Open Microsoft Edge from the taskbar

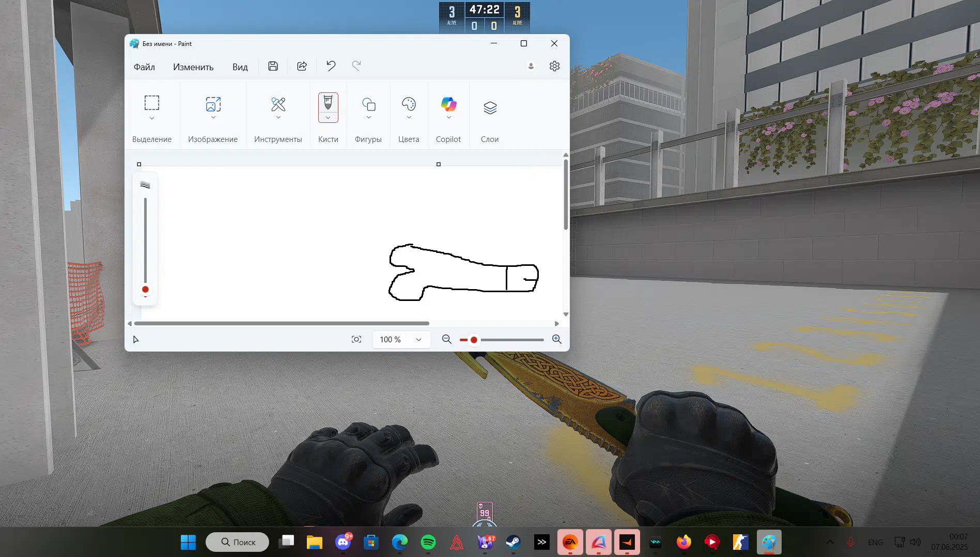click(400, 542)
